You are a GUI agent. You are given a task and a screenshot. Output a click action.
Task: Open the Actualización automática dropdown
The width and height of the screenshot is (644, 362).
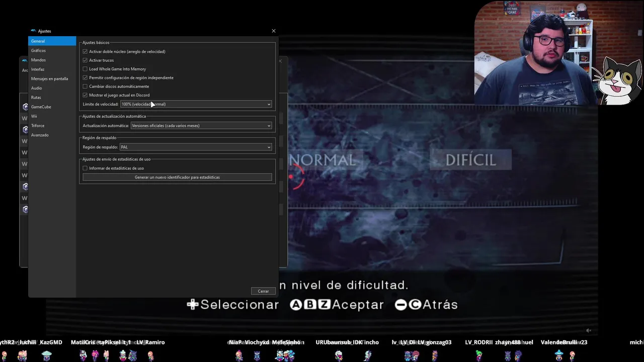201,126
